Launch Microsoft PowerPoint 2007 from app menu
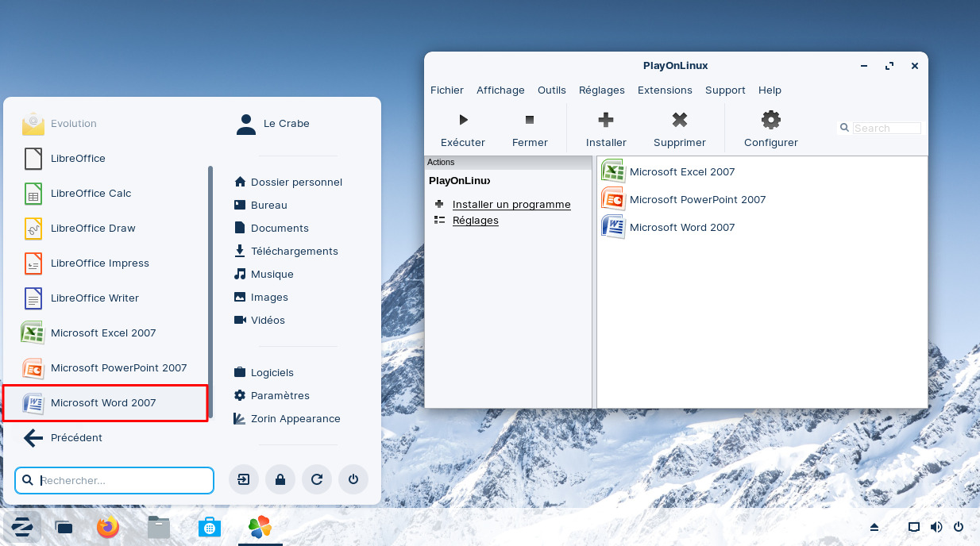This screenshot has height=546, width=980. coord(106,367)
